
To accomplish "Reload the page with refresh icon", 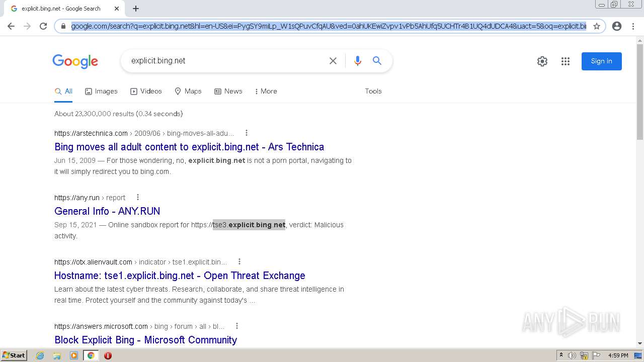I will (x=43, y=26).
